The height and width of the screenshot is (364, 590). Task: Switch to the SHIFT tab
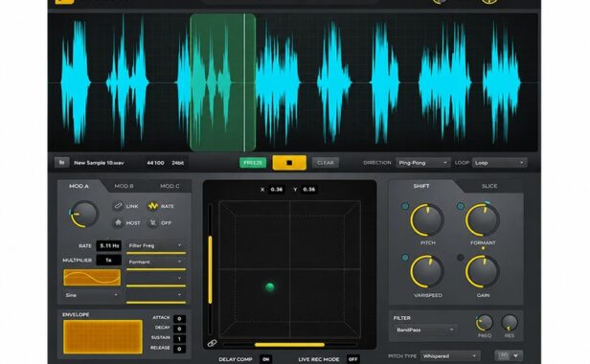coord(421,186)
